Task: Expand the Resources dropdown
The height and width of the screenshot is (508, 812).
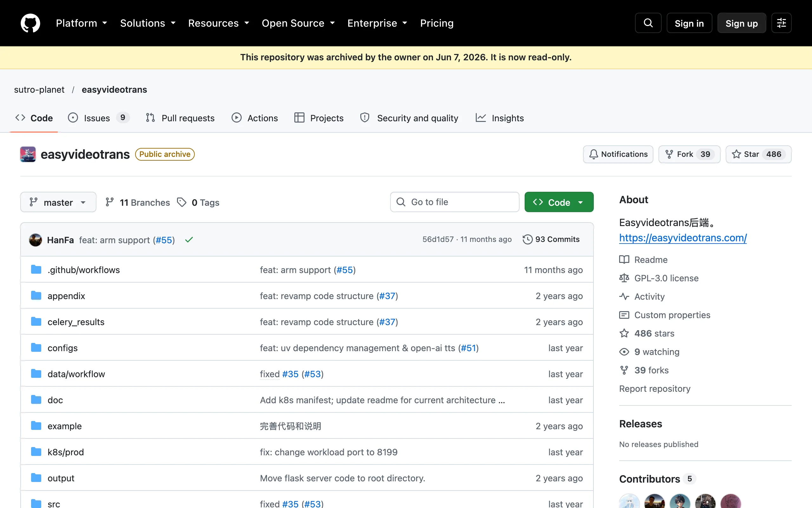Action: pos(219,23)
